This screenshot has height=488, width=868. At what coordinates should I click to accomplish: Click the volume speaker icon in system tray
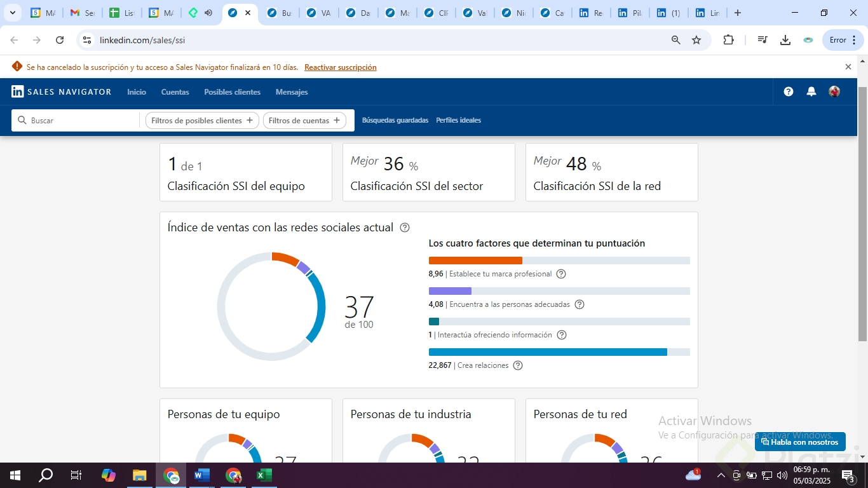pyautogui.click(x=782, y=475)
